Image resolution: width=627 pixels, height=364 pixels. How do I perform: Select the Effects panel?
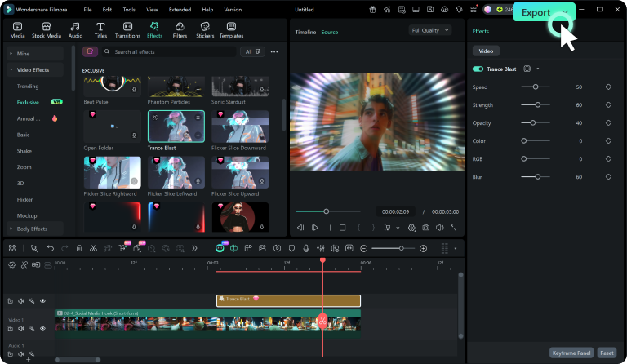coord(154,30)
